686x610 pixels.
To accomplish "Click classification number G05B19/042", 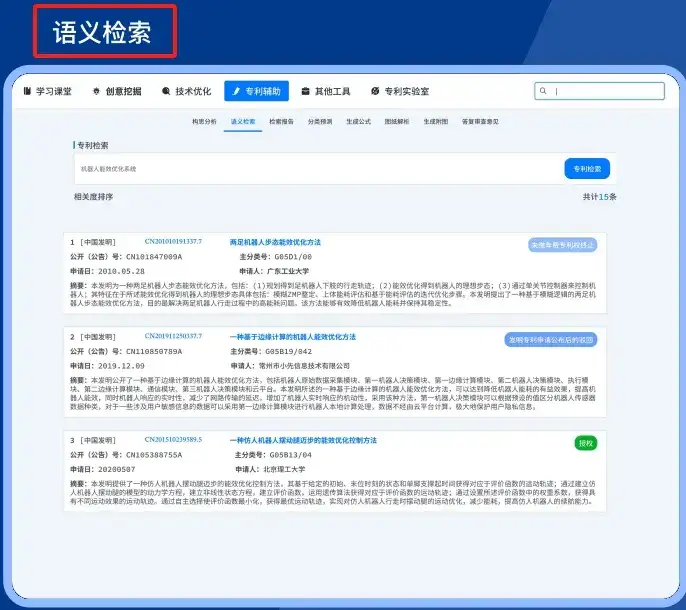I will 288,351.
